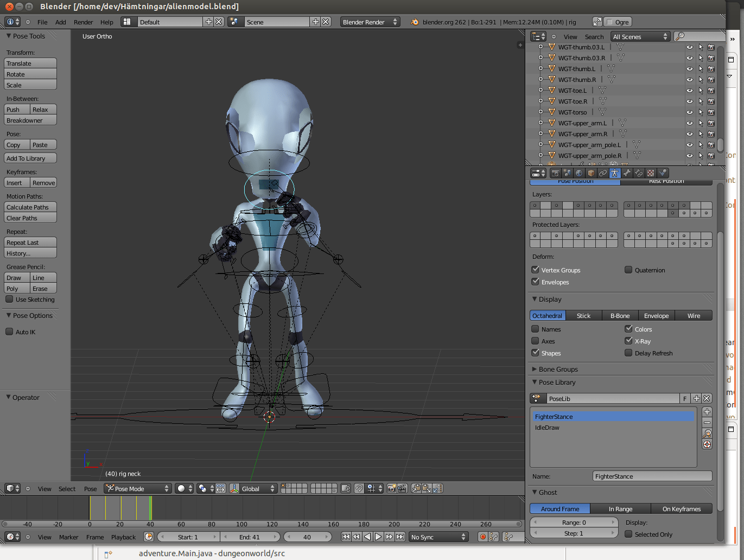
Task: Toggle visibility eye of WGT-torso
Action: click(690, 112)
